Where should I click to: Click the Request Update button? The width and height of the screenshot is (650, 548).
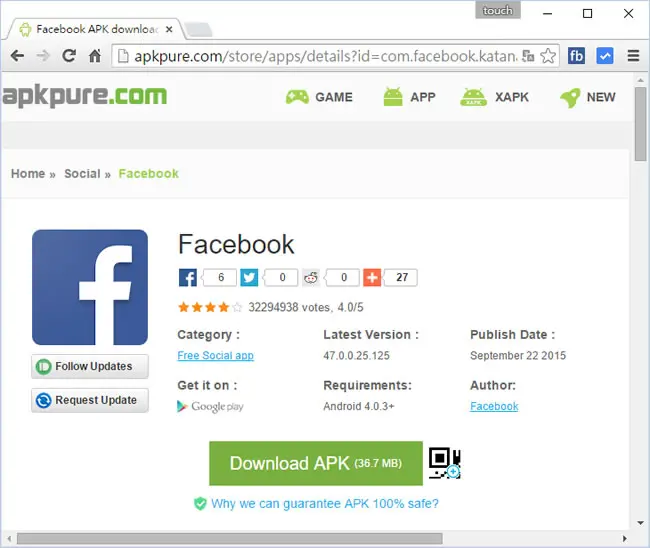[90, 400]
